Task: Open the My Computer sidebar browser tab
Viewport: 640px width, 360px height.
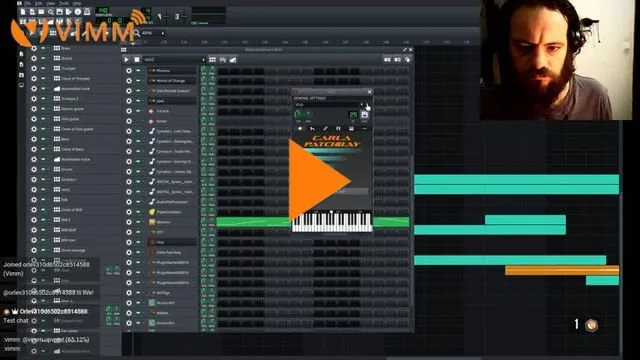Action: [22, 85]
